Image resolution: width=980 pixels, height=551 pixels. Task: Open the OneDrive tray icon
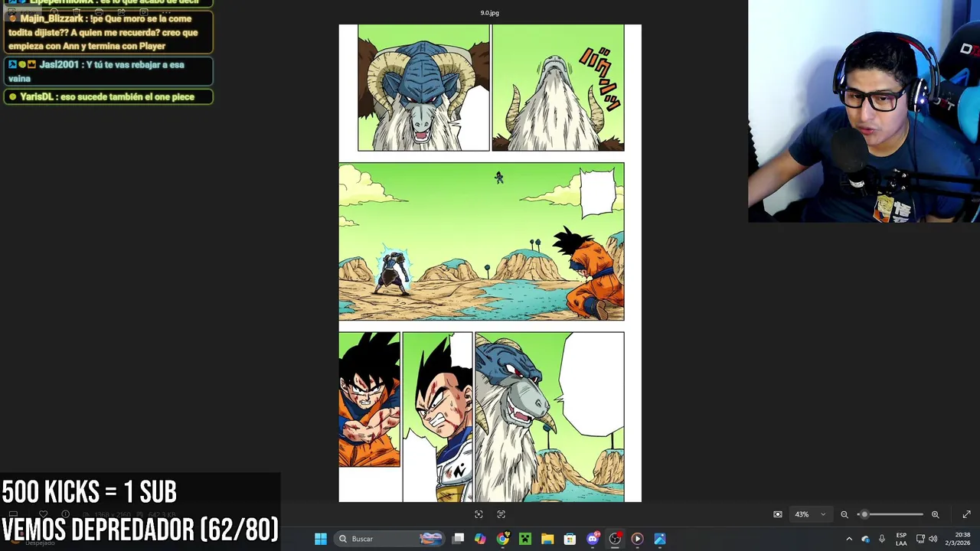click(866, 539)
